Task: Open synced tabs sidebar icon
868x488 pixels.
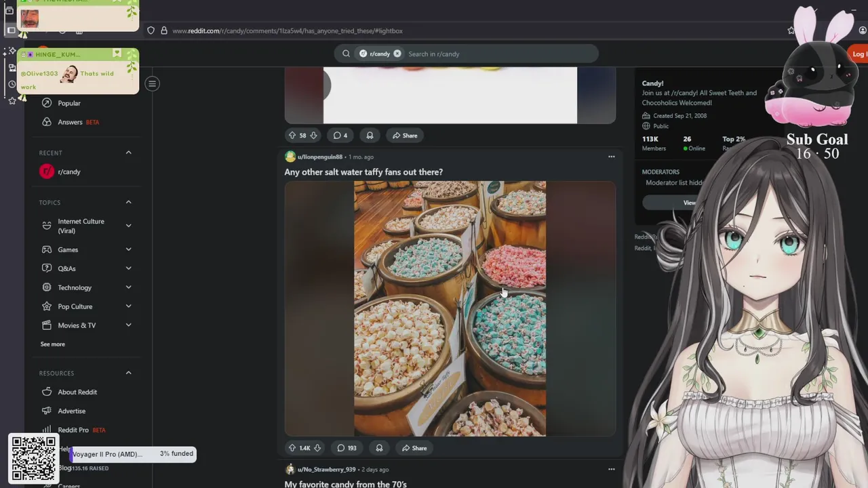Action: tap(11, 67)
